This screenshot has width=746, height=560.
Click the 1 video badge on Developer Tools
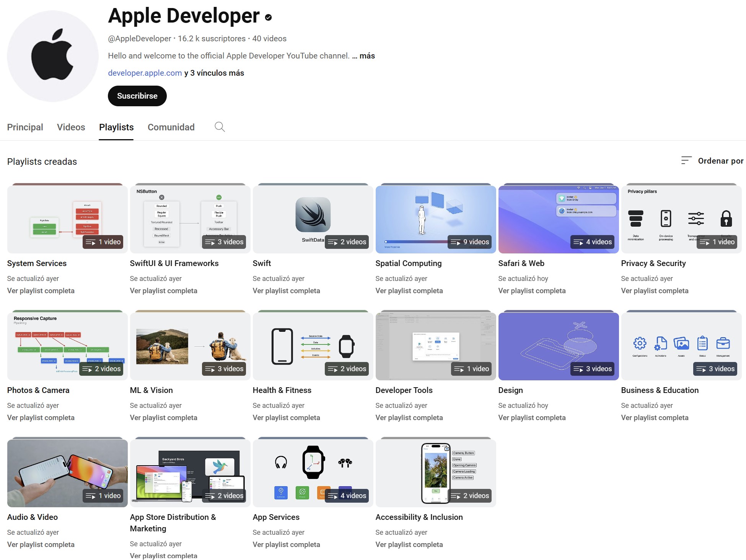click(471, 369)
